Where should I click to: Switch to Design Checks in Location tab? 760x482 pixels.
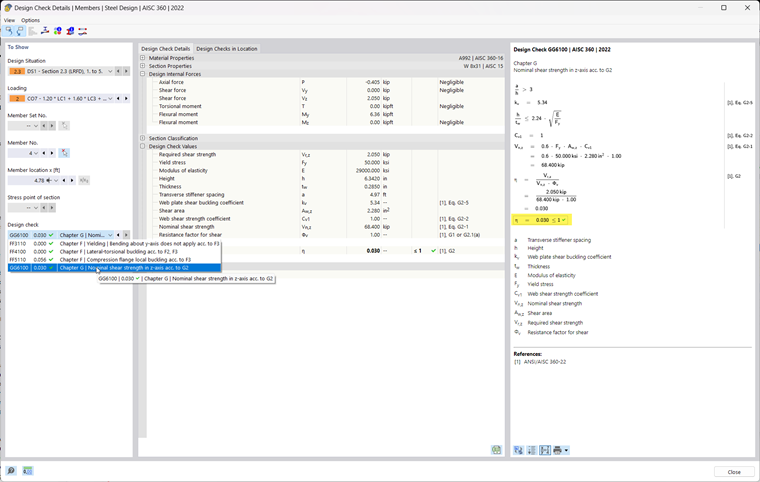pyautogui.click(x=226, y=48)
